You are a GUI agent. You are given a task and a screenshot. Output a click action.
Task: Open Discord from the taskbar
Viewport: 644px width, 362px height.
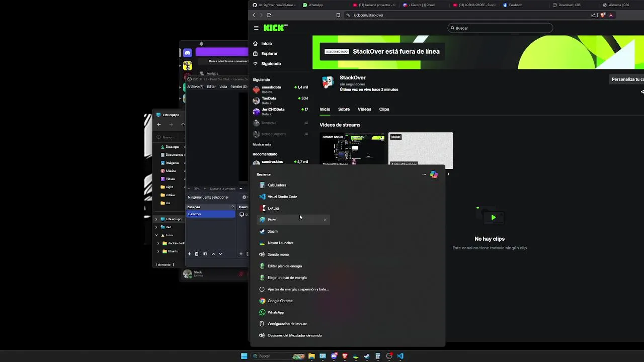pyautogui.click(x=334, y=356)
